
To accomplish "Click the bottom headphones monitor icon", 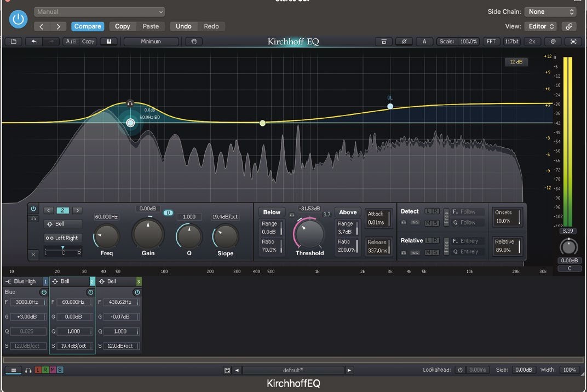I will (x=28, y=370).
